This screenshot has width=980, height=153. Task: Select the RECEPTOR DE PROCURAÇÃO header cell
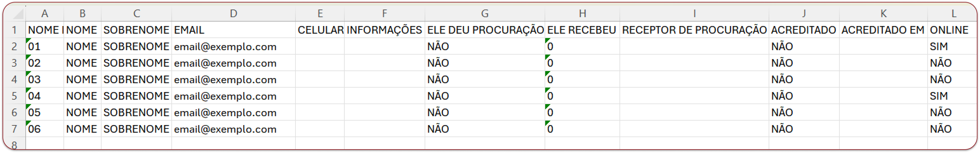(x=694, y=30)
